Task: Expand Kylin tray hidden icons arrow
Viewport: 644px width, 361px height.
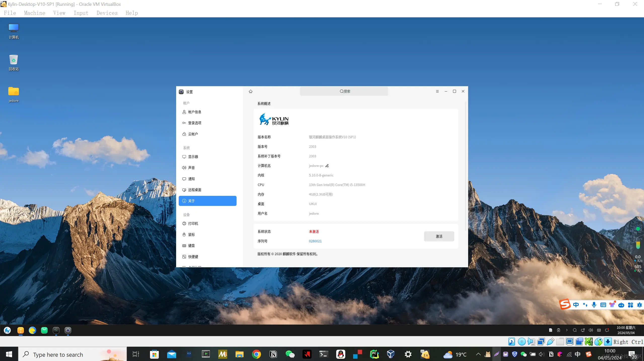Action: 567,330
